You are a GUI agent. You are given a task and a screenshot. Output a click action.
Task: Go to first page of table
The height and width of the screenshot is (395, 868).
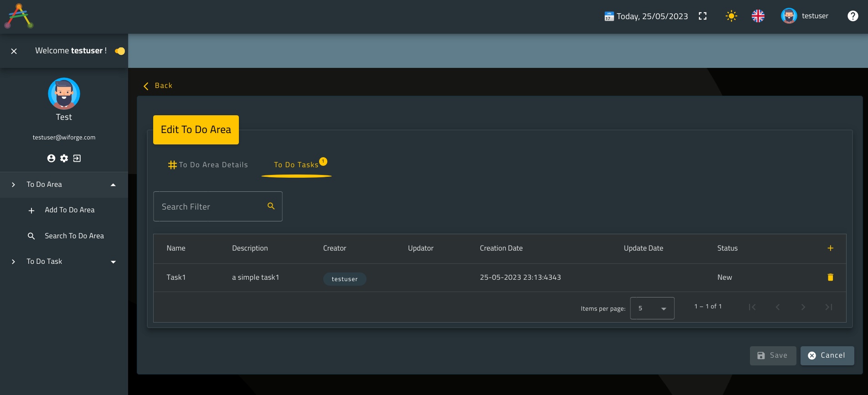pos(752,307)
